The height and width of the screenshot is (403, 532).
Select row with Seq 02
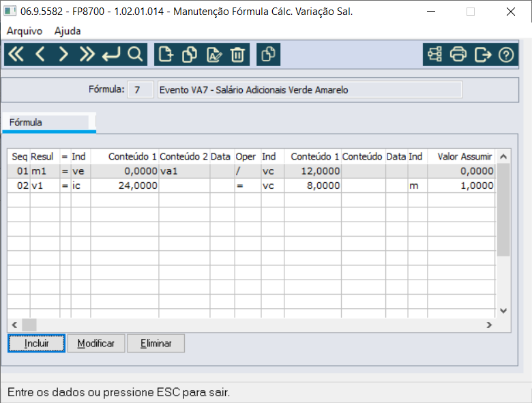point(252,185)
